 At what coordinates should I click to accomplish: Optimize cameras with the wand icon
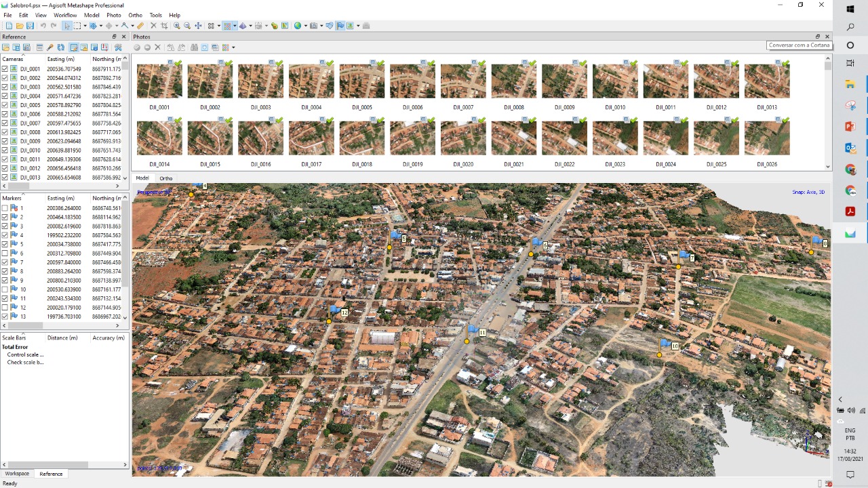click(50, 47)
